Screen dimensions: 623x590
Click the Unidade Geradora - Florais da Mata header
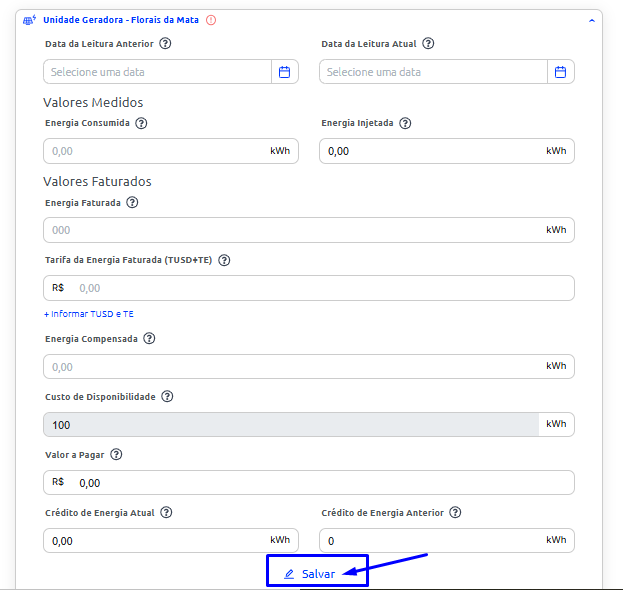point(120,20)
